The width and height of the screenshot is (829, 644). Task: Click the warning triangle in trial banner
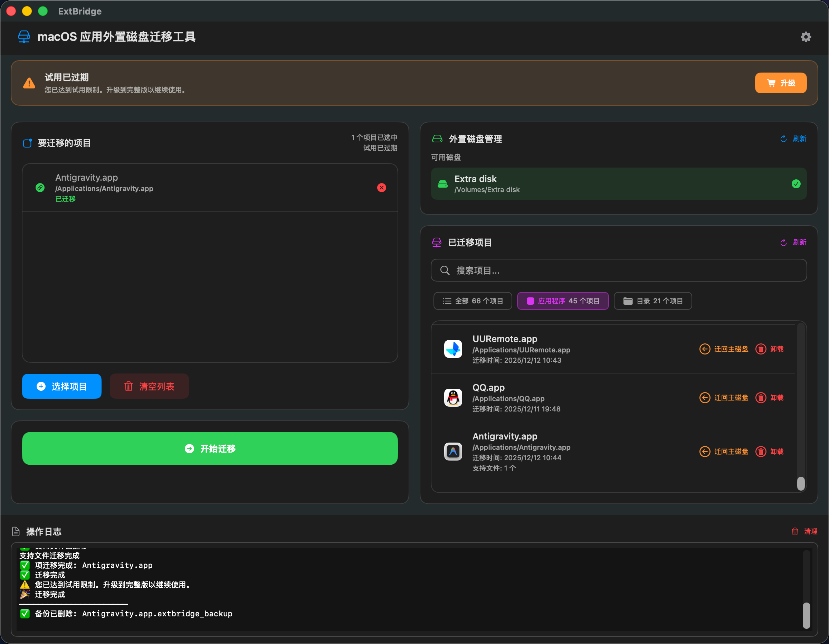29,83
